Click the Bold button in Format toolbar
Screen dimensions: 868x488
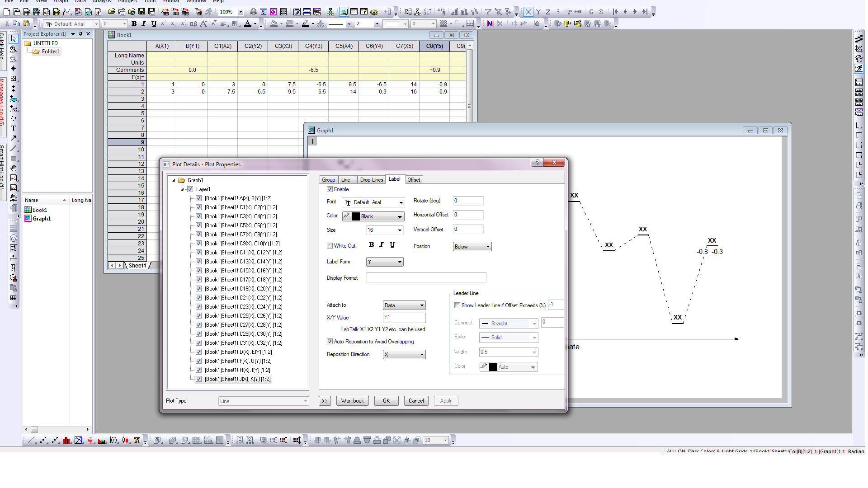pyautogui.click(x=134, y=24)
